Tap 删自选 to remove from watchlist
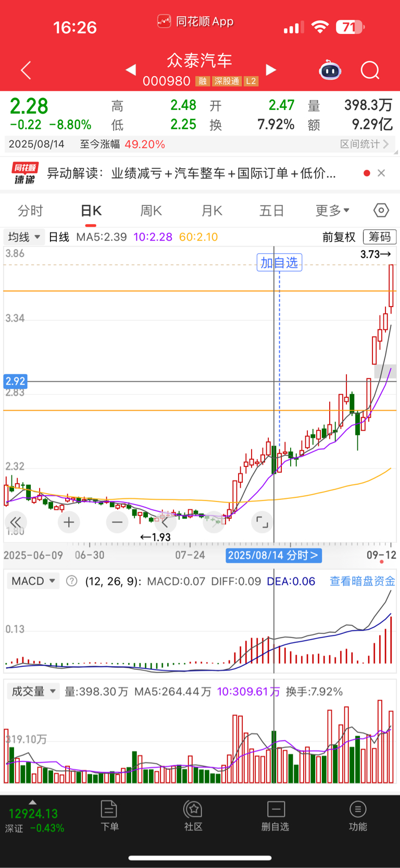 coord(276,815)
